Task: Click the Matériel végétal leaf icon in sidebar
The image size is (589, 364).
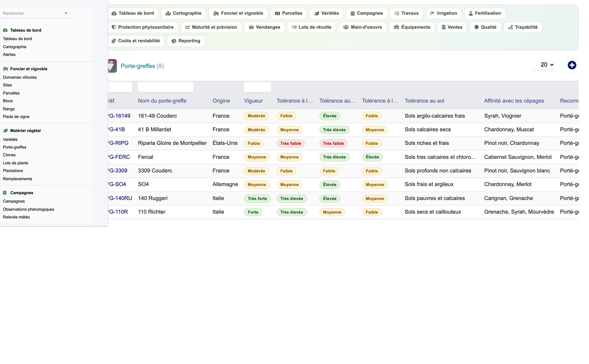Action: click(x=5, y=131)
